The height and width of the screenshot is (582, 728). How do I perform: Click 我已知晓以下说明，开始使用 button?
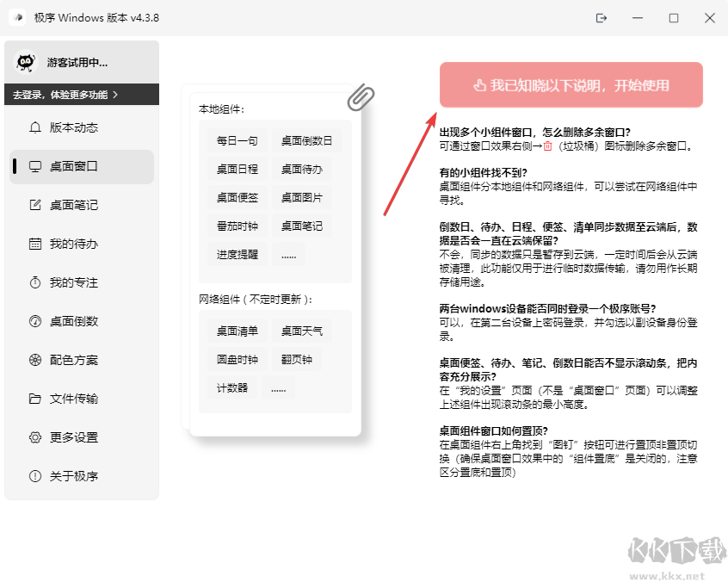point(571,84)
